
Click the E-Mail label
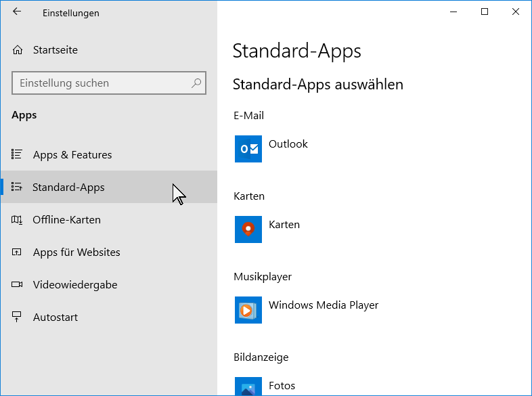pos(248,115)
